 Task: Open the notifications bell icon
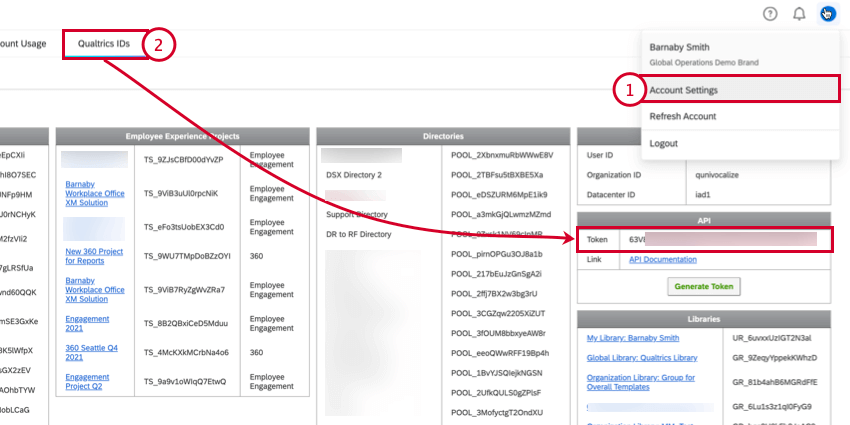[799, 14]
